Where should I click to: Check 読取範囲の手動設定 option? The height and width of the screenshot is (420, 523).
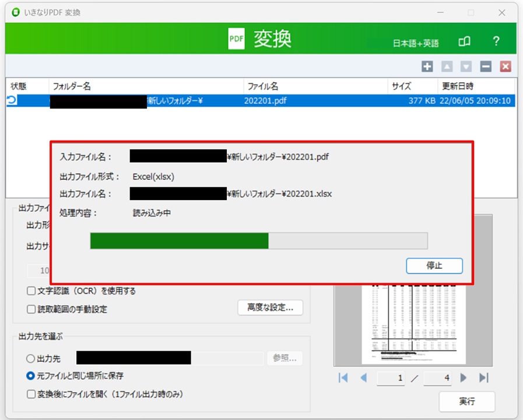pyautogui.click(x=31, y=309)
